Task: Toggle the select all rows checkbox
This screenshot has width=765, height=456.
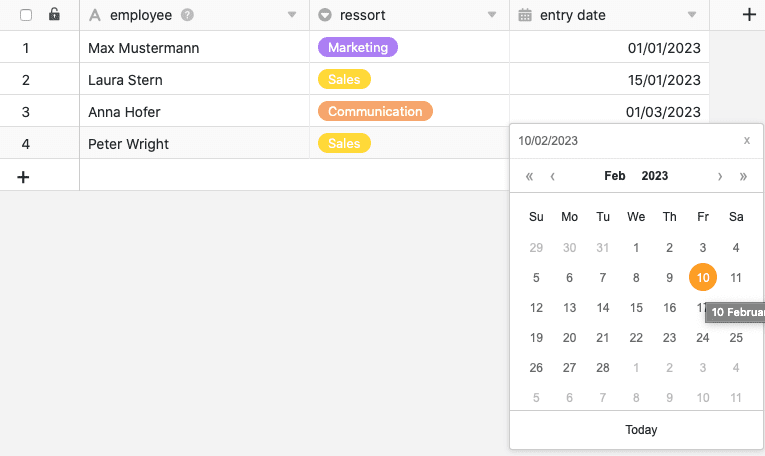Action: (26, 15)
